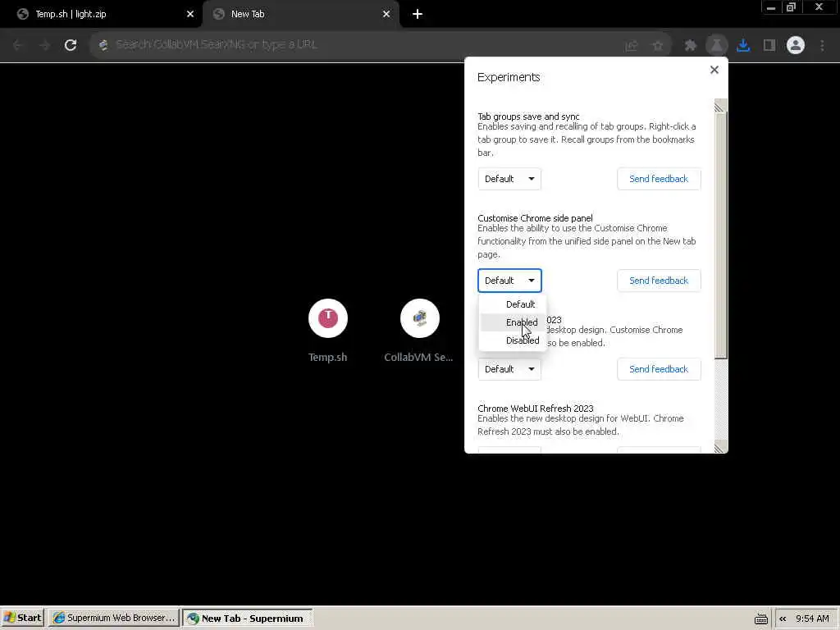Close the Temp.sh | light.zip tab
Screen dimensions: 840x630
click(x=190, y=14)
